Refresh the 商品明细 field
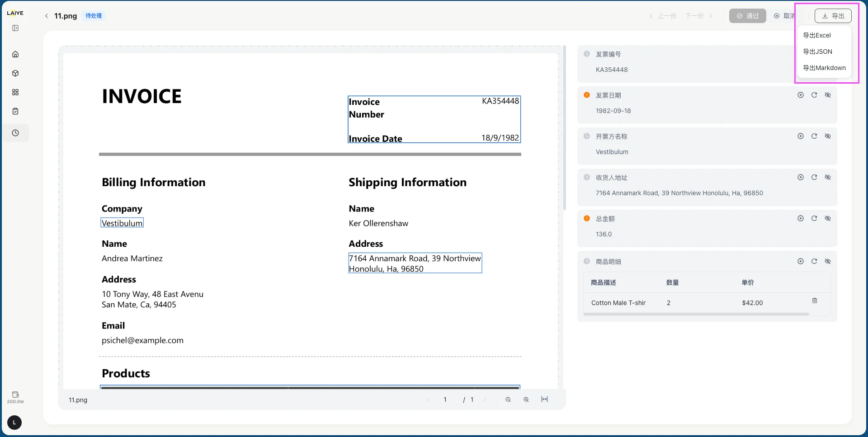Image resolution: width=868 pixels, height=437 pixels. (814, 261)
